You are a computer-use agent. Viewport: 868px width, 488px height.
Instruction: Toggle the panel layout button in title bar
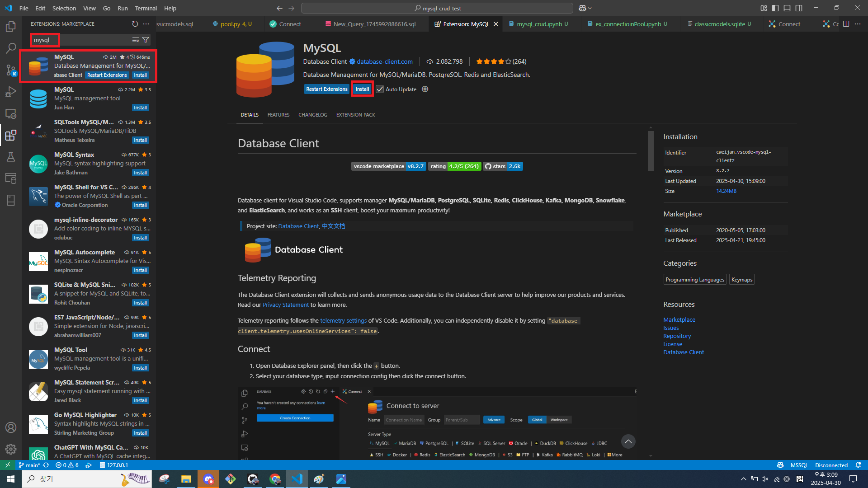coord(787,8)
